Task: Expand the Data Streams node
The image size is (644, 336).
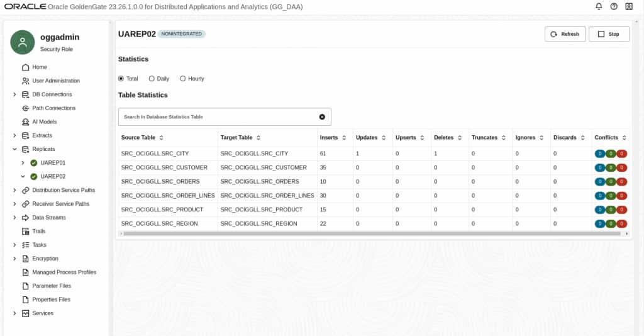Action: pyautogui.click(x=14, y=218)
